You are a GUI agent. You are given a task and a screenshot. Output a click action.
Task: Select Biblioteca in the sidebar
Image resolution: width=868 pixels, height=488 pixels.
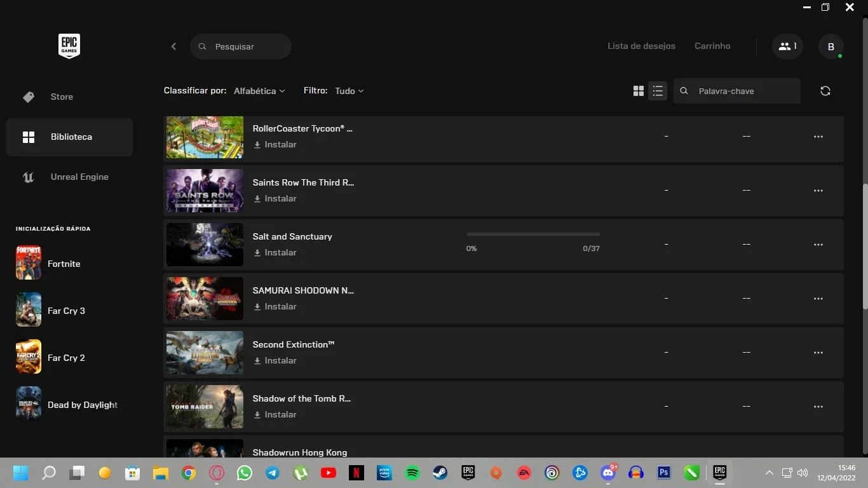coord(69,137)
